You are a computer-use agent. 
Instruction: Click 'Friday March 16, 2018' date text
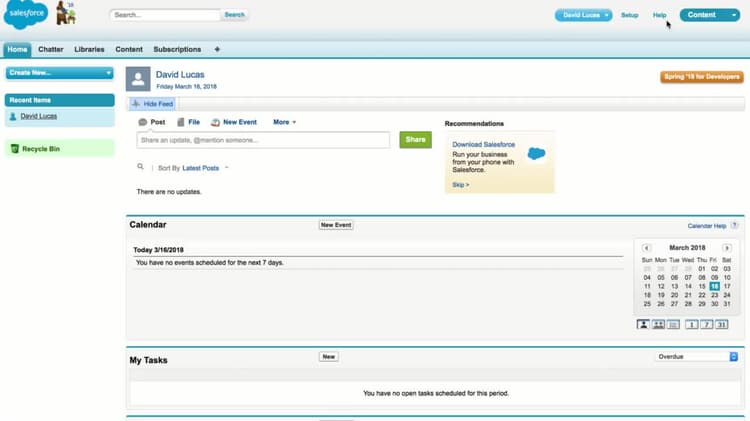186,87
